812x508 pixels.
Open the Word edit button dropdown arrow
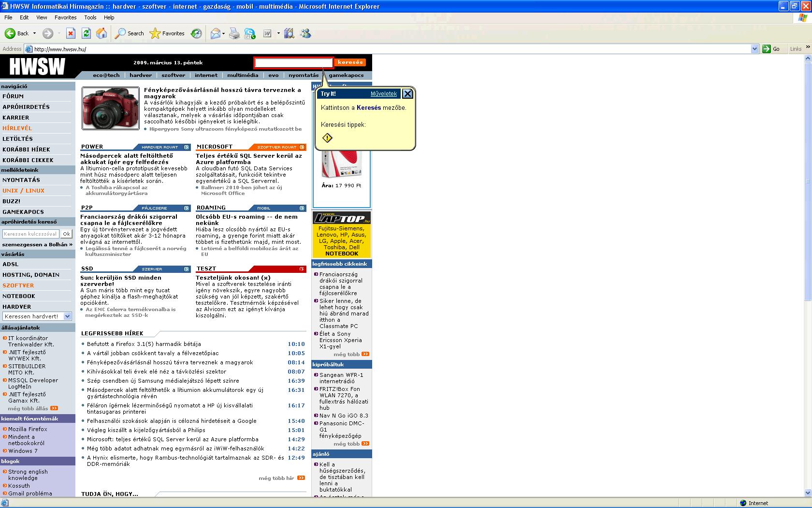pyautogui.click(x=278, y=33)
